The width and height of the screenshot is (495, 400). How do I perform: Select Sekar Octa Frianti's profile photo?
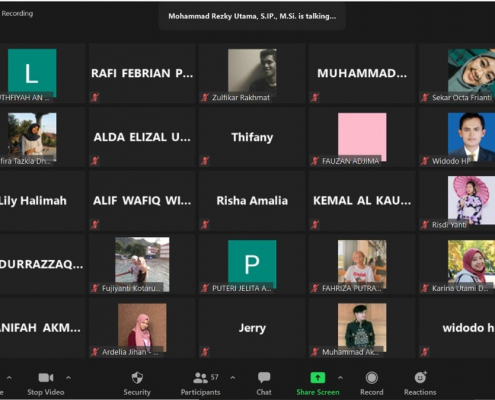tap(471, 73)
